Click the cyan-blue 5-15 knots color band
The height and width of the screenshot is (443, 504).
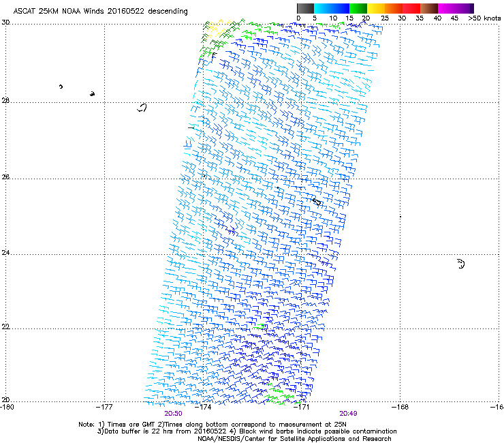point(332,8)
